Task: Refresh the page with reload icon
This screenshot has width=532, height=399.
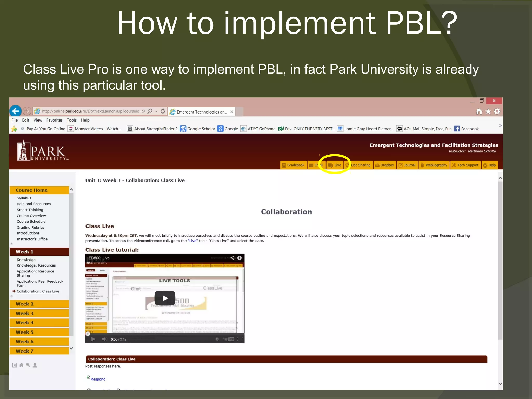Action: pos(163,111)
